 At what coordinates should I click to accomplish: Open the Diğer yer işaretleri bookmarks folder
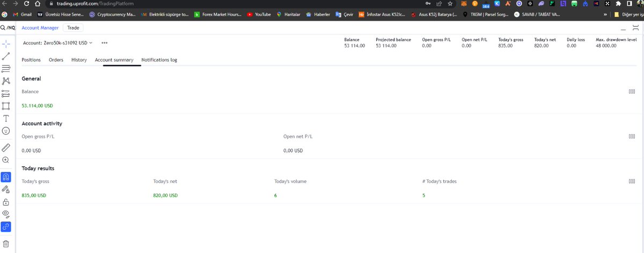click(x=628, y=15)
